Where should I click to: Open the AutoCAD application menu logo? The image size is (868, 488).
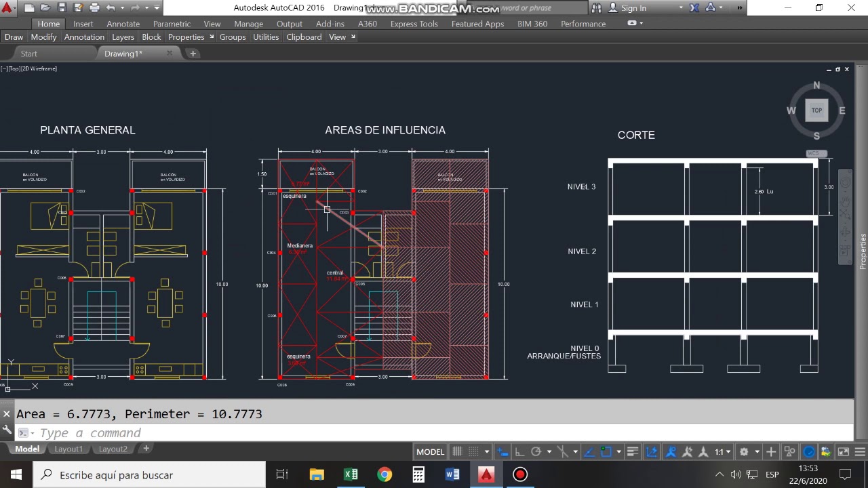8,8
